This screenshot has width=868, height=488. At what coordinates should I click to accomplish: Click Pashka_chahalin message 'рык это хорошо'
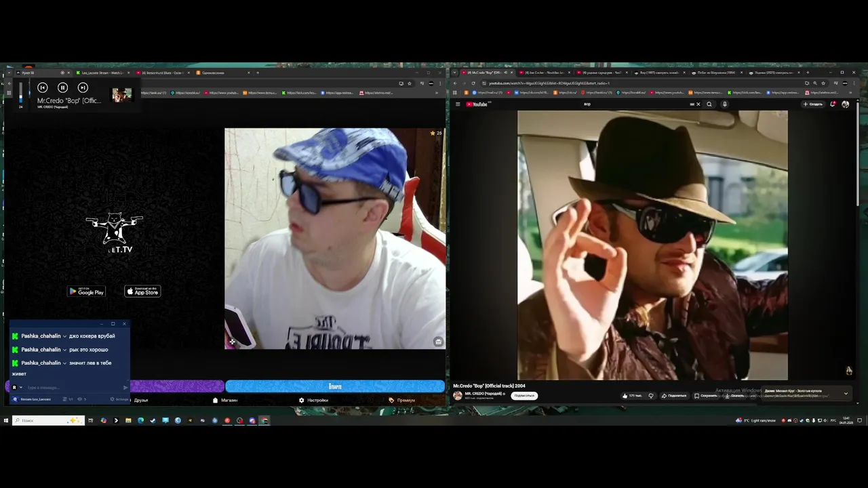coord(89,350)
